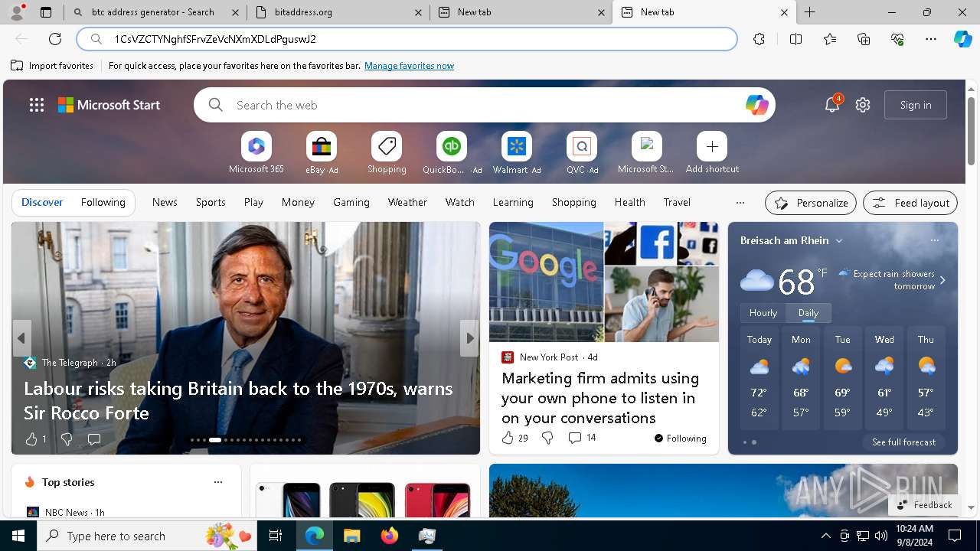Show hidden system tray icons

tap(825, 536)
